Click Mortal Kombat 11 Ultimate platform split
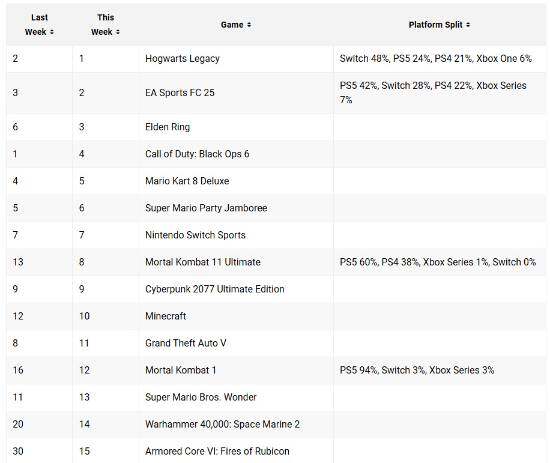The height and width of the screenshot is (463, 550). [x=438, y=262]
